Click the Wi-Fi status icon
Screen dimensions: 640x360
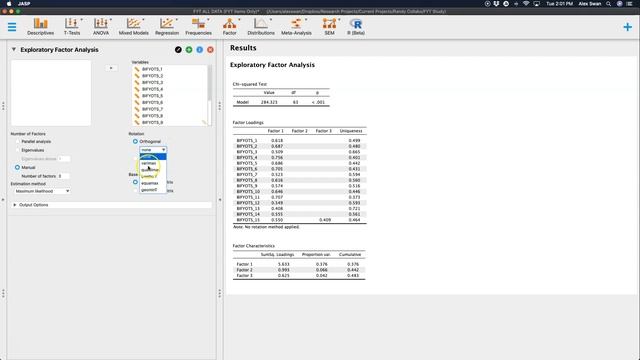click(526, 4)
